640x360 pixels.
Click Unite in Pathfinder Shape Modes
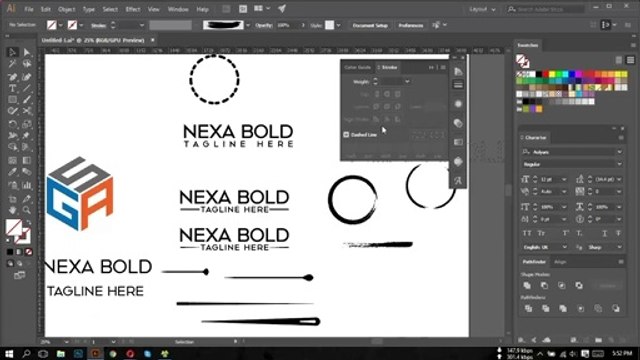(x=527, y=285)
